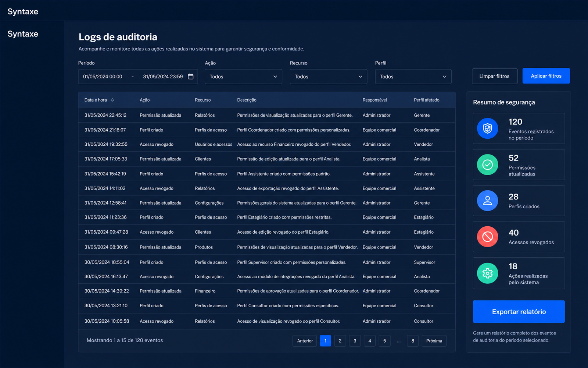Screen dimensions: 588x368
Task: Open the Ação filter dropdown
Action: point(243,77)
